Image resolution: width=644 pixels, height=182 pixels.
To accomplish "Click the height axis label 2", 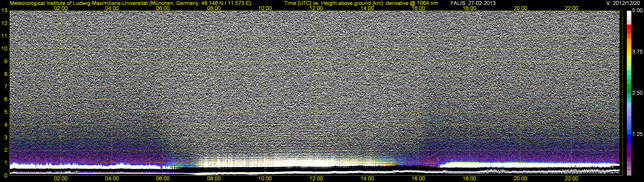I will point(6,150).
